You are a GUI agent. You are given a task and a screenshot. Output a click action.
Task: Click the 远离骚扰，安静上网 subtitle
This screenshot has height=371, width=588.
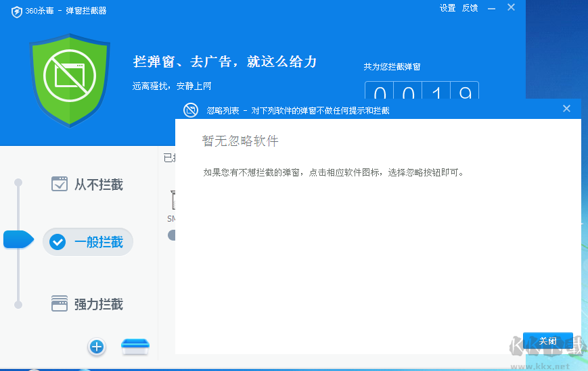coord(172,86)
